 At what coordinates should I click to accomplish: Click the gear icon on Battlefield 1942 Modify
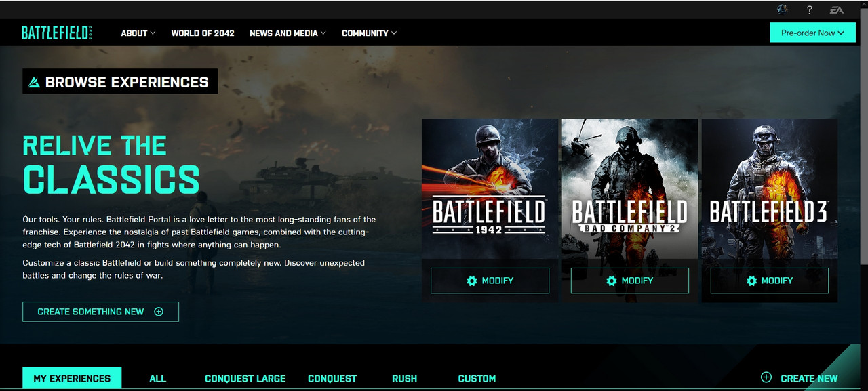(x=472, y=281)
